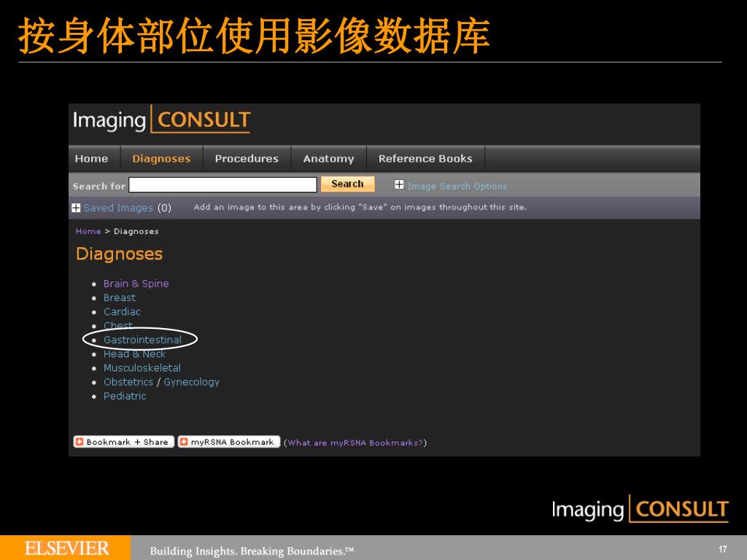Open the Gynecology diagnoses link
Image resolution: width=747 pixels, height=560 pixels.
coord(192,382)
